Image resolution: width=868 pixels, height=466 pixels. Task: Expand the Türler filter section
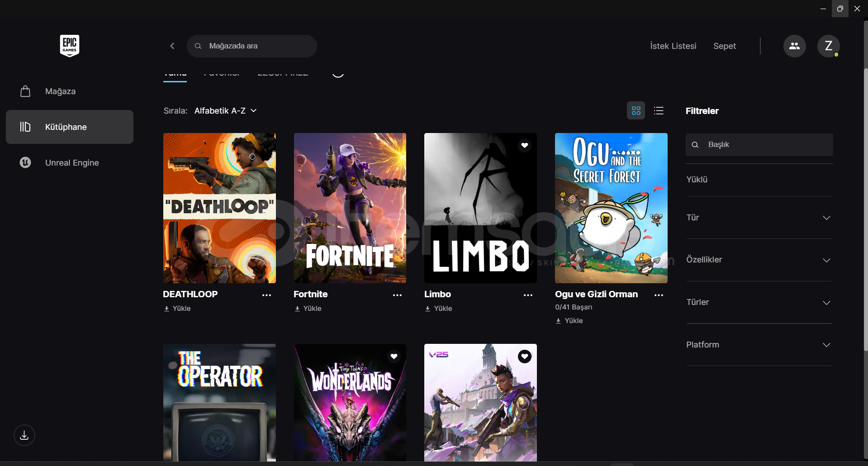[x=759, y=302]
